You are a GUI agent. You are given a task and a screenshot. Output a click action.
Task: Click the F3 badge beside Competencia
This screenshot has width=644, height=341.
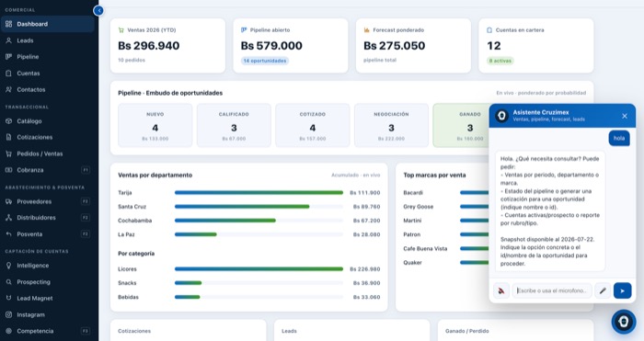(x=86, y=331)
